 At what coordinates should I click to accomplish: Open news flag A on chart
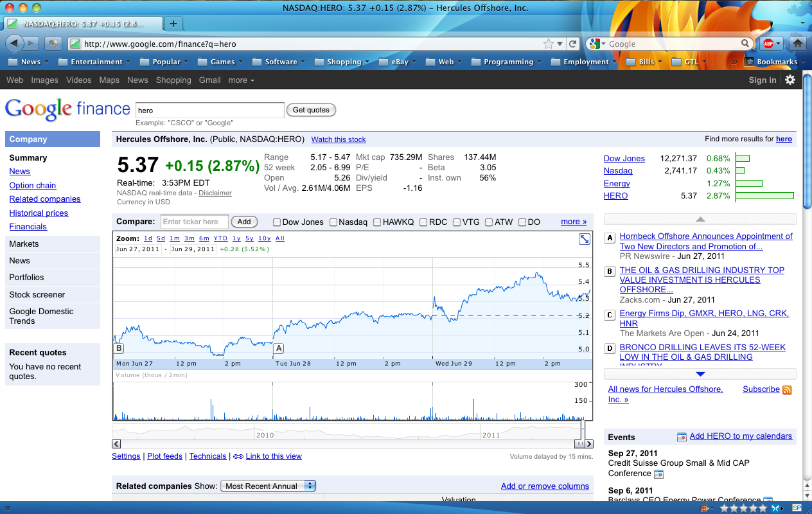(x=278, y=348)
